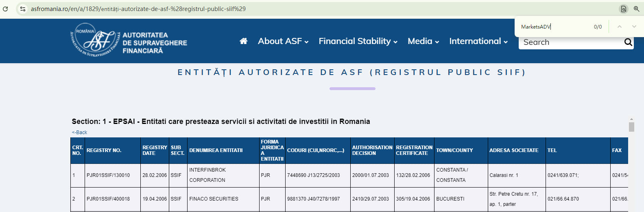Click the INTERFINBROK CORPORATION entry
Image resolution: width=644 pixels, height=212 pixels.
(207, 175)
